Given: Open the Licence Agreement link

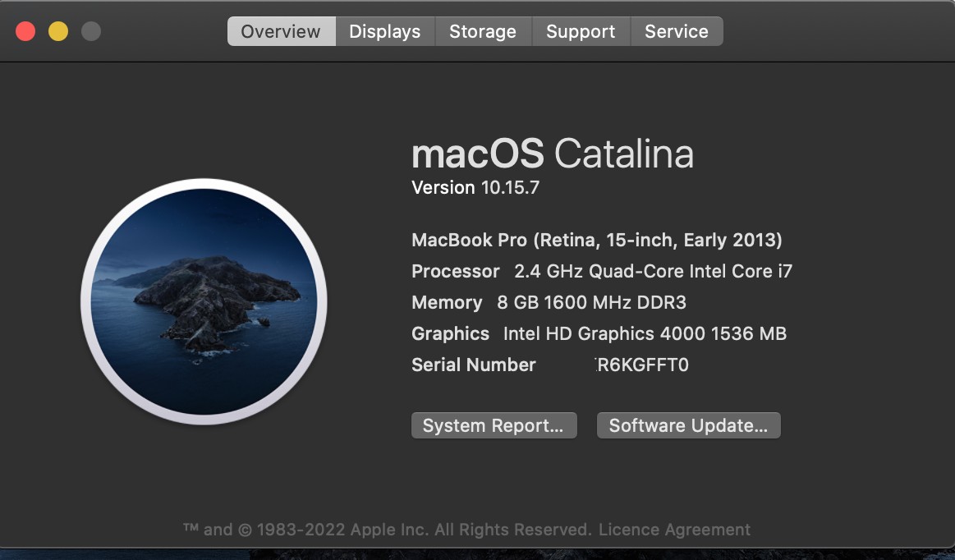Looking at the screenshot, I should coord(674,530).
